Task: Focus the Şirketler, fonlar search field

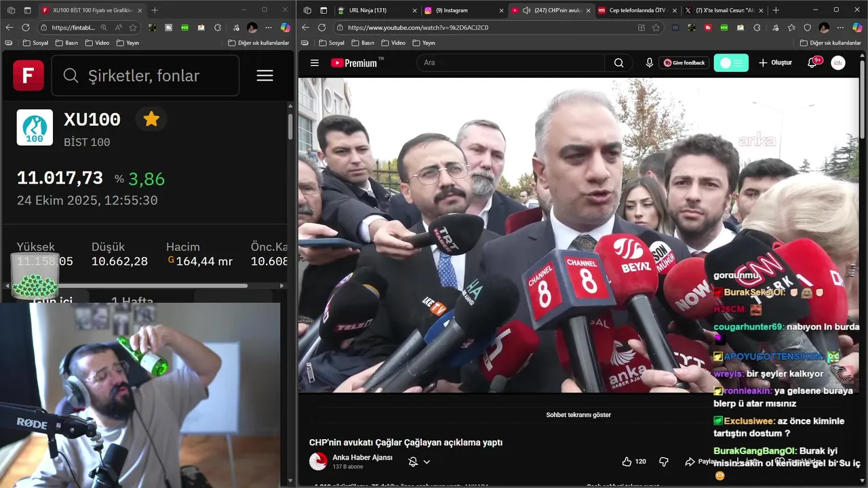Action: 145,75
